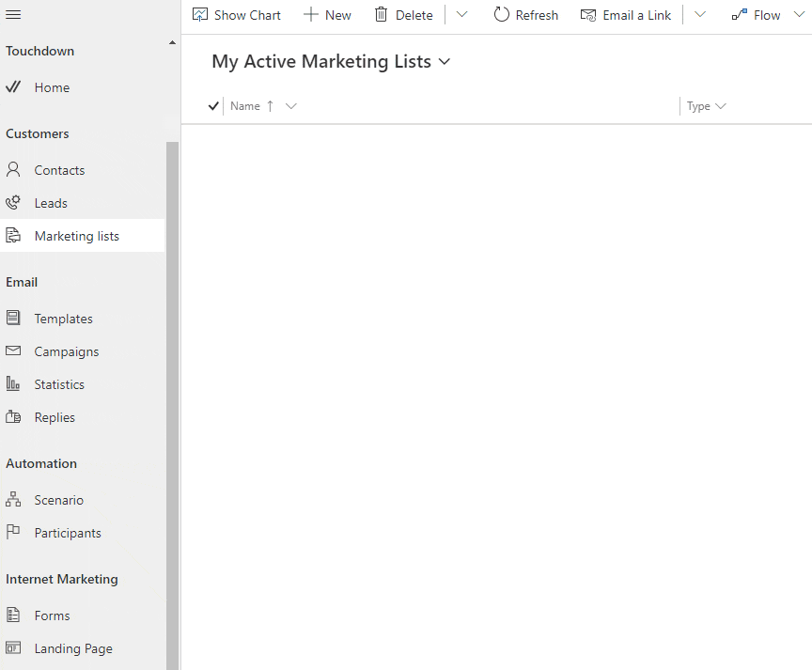Open the Name column filter dropdown
The width and height of the screenshot is (812, 670).
291,105
